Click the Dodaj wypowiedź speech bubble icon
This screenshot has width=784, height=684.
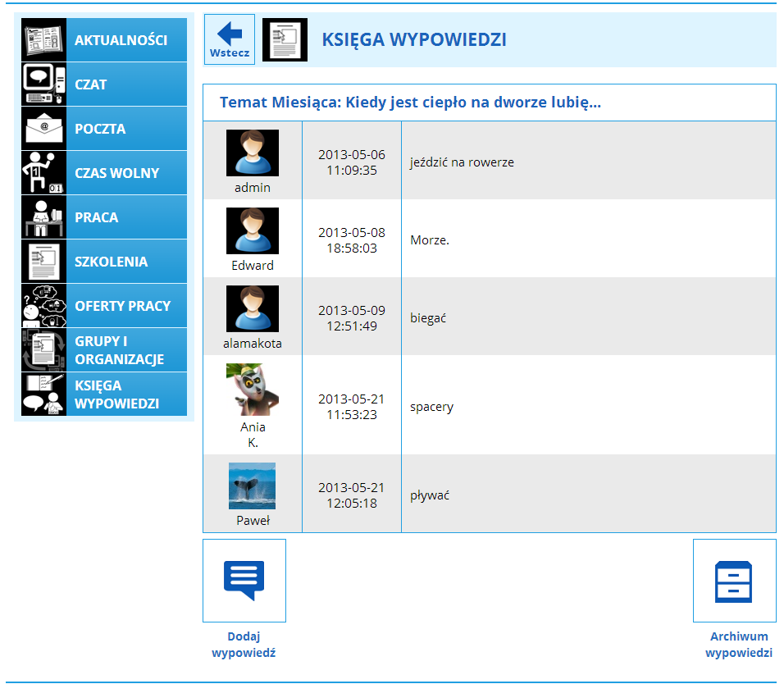tap(244, 581)
